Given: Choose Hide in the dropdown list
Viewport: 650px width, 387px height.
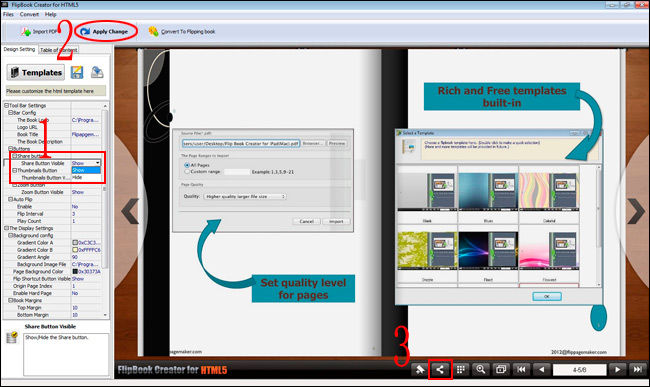Looking at the screenshot, I should click(86, 177).
